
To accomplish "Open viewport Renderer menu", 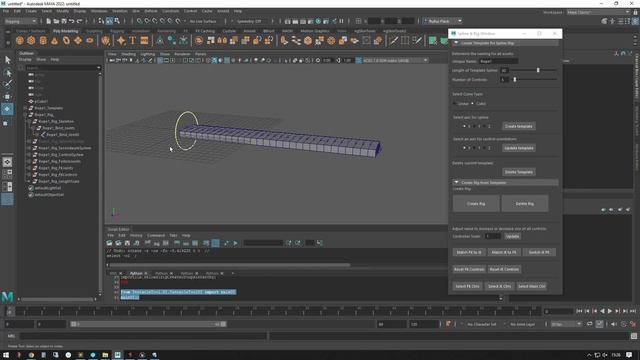I will pos(182,54).
